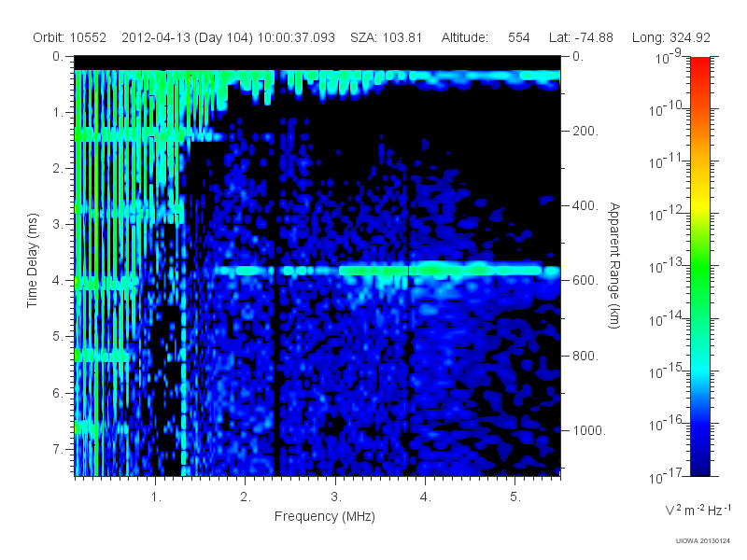Click the dark blue bottom of color bar

(699, 459)
